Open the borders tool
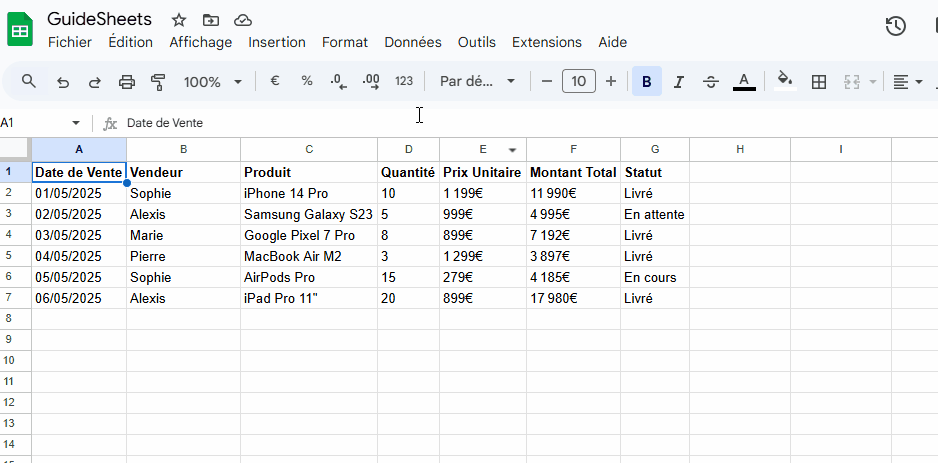Image resolution: width=938 pixels, height=463 pixels. (818, 82)
